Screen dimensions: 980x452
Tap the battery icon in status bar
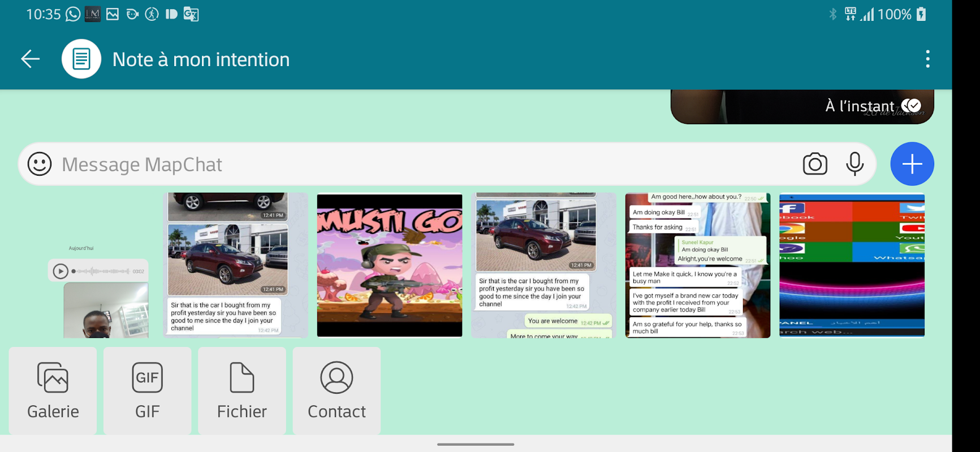point(921,14)
